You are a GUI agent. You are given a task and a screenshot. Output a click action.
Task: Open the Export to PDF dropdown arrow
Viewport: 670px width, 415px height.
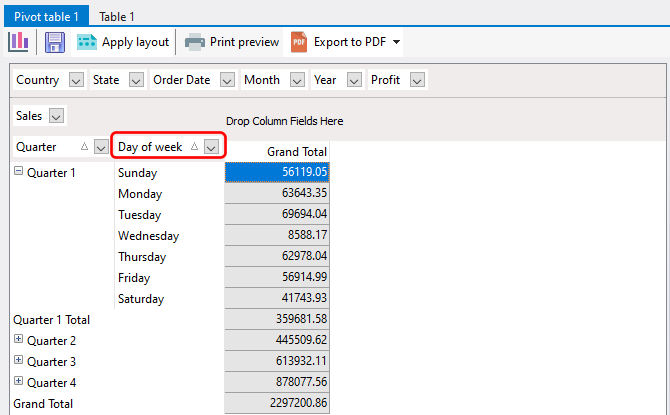tap(397, 42)
